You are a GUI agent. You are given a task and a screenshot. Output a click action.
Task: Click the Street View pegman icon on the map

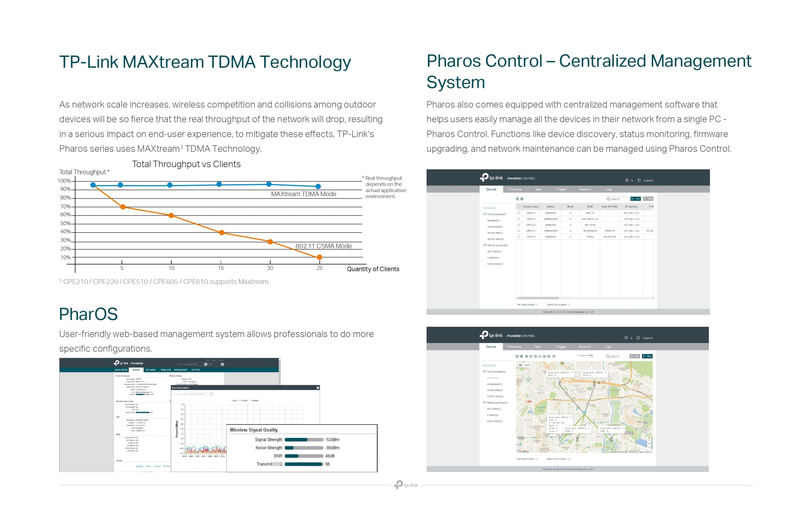click(649, 438)
